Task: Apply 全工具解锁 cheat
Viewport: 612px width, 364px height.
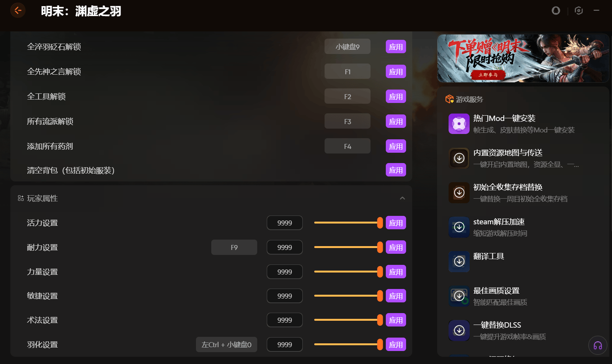Action: 396,96
